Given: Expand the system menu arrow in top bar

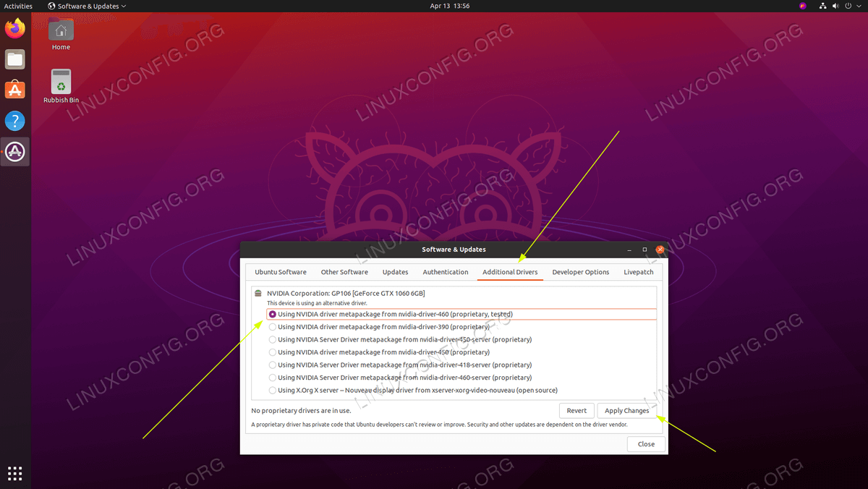Looking at the screenshot, I should (x=859, y=6).
